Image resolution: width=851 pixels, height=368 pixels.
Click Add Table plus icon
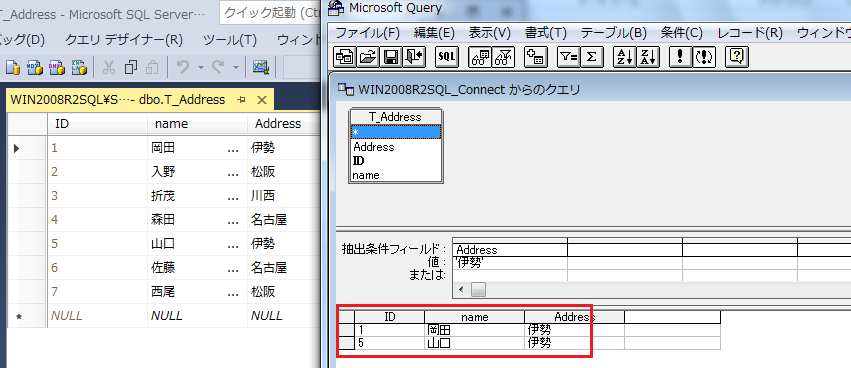(x=536, y=56)
